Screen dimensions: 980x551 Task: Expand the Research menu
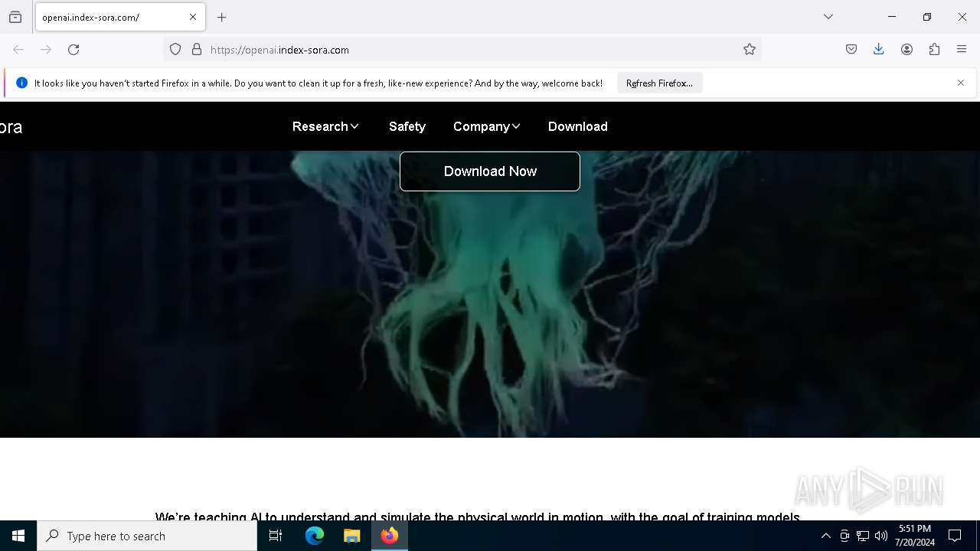pyautogui.click(x=325, y=126)
